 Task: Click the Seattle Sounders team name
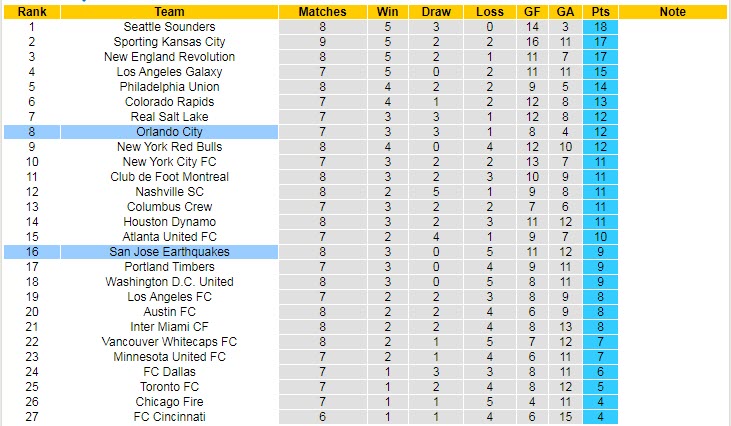coord(169,27)
